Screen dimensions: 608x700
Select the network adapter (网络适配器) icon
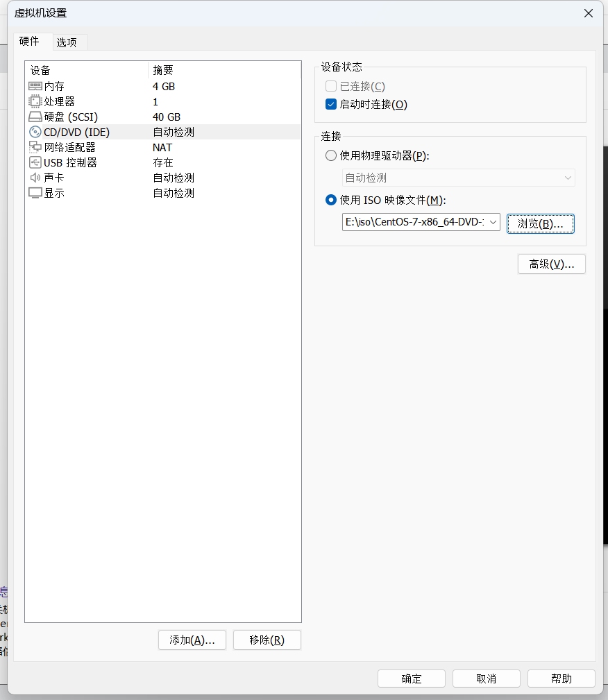pos(35,147)
